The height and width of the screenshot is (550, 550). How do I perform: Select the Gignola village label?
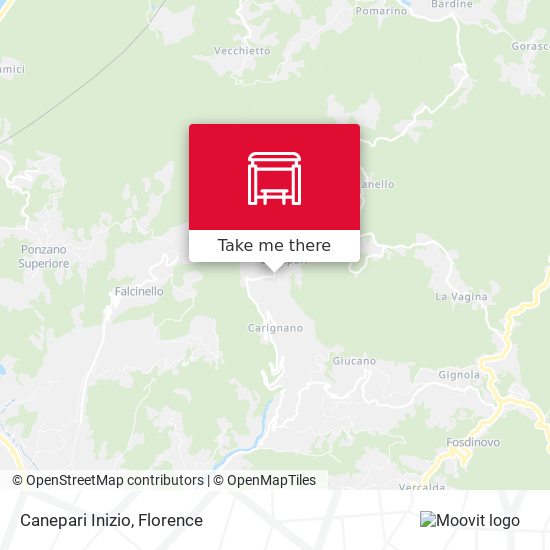[459, 375]
